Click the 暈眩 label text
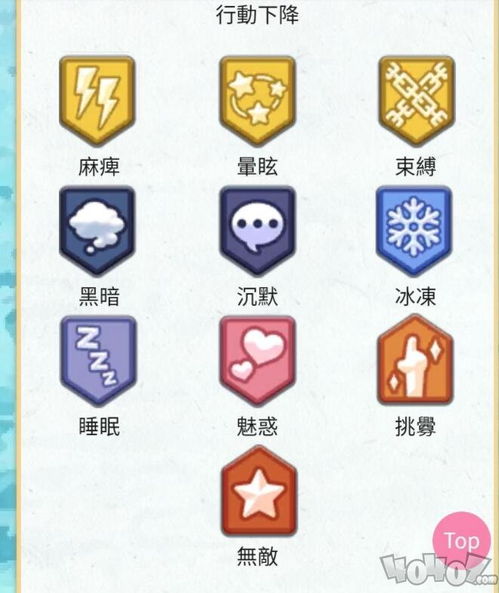The width and height of the screenshot is (499, 593). 258,167
